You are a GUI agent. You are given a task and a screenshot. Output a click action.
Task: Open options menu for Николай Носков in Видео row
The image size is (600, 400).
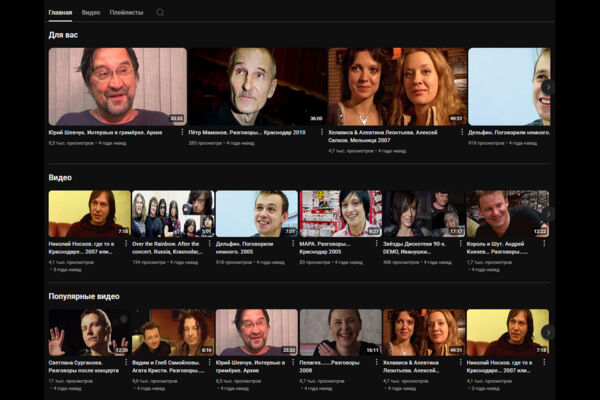pos(126,243)
